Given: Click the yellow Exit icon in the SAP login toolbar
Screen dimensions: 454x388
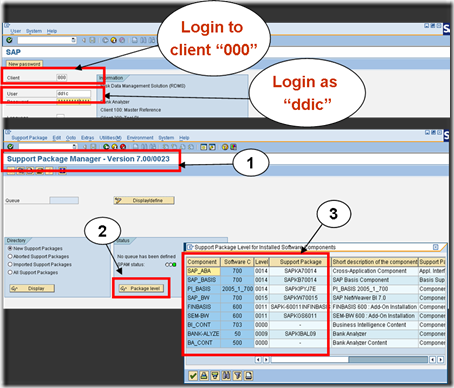Looking at the screenshot, I should point(114,40).
